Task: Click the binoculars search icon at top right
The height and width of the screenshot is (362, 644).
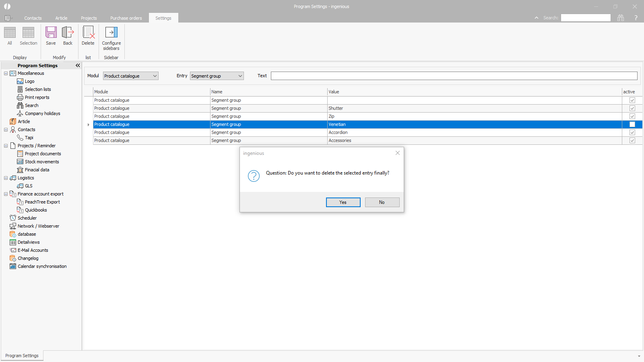Action: 621,18
